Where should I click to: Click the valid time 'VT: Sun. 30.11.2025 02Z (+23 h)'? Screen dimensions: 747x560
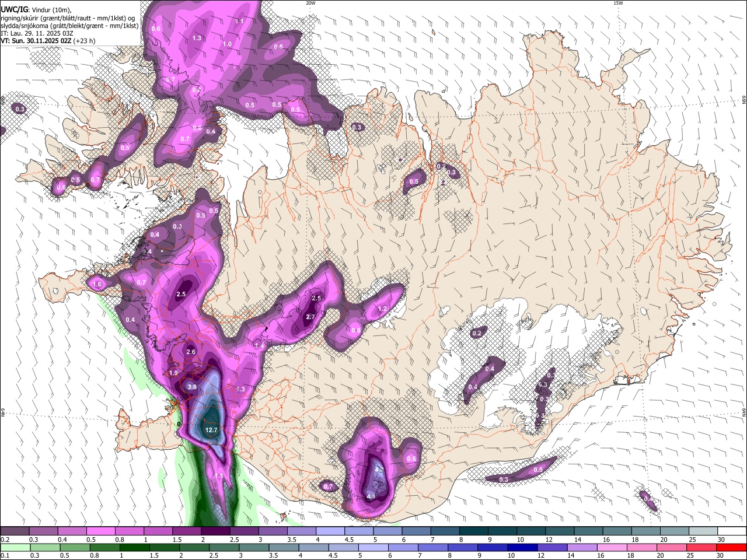point(48,41)
